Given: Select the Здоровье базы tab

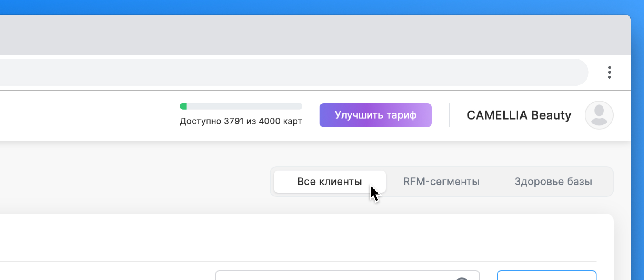Looking at the screenshot, I should (x=553, y=182).
